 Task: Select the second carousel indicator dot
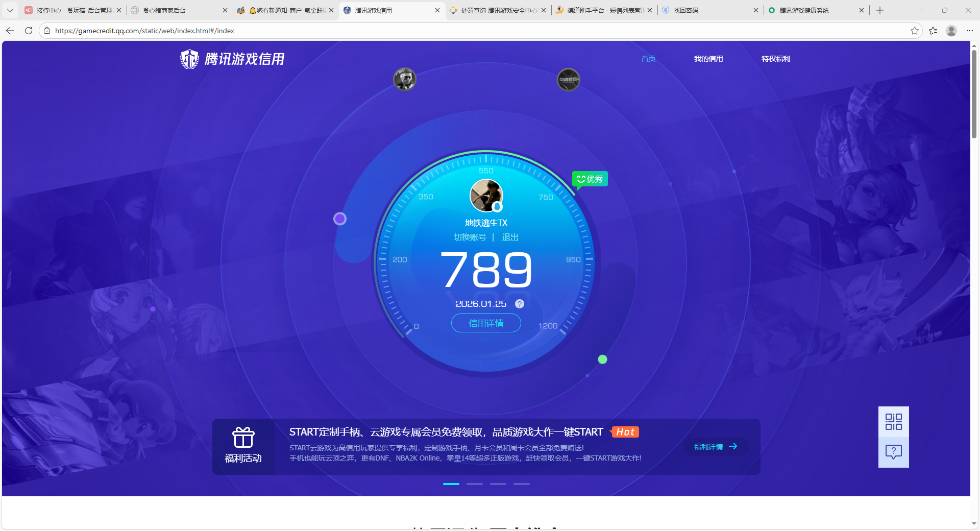click(x=474, y=484)
